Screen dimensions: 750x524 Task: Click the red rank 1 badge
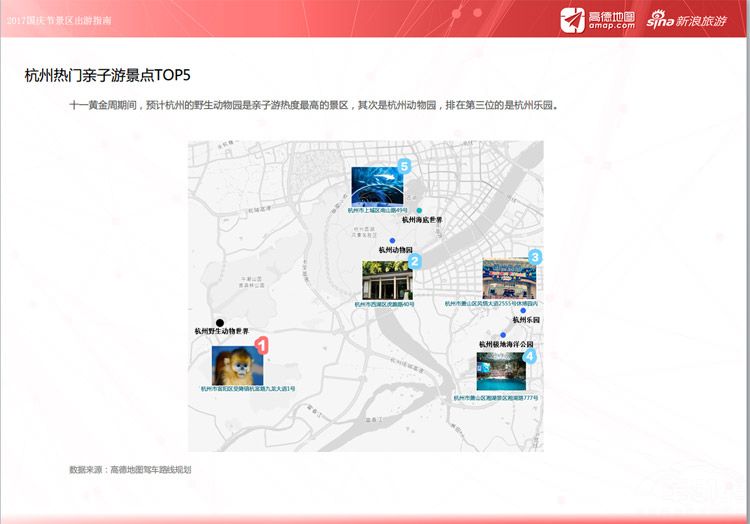[x=262, y=345]
